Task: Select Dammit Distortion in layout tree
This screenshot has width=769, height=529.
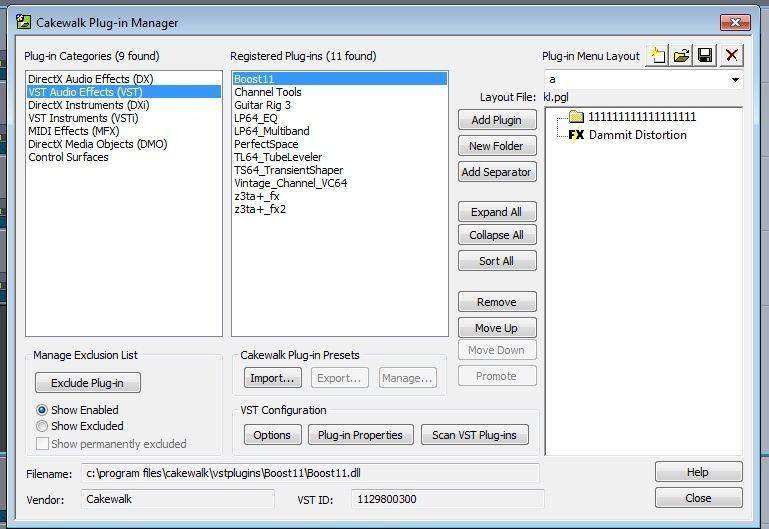Action: (638, 135)
